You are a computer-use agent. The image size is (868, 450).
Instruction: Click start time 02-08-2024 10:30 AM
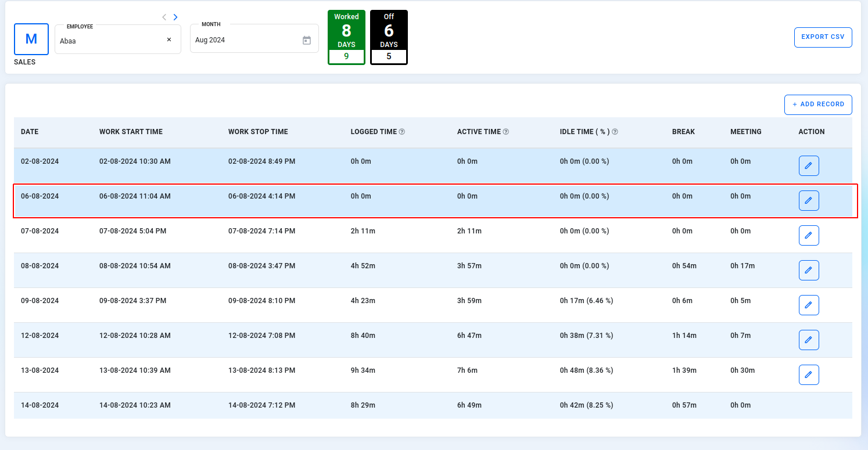click(x=135, y=161)
